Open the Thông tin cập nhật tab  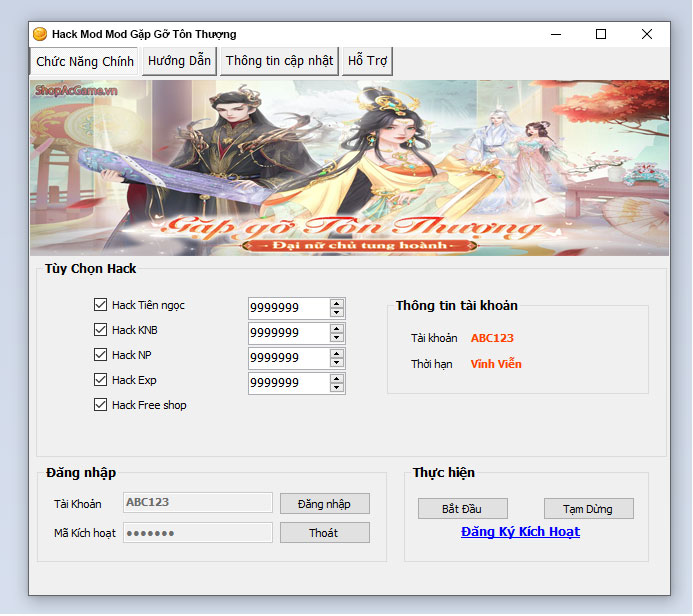point(279,61)
